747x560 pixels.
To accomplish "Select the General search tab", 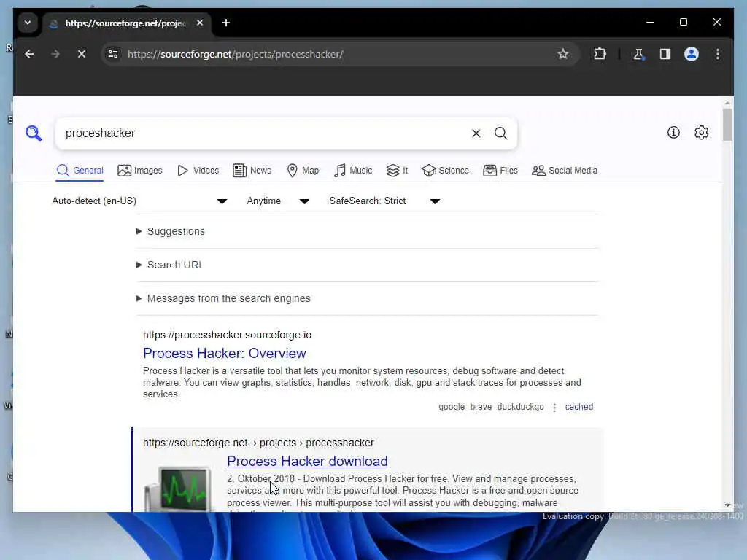I will click(x=80, y=171).
